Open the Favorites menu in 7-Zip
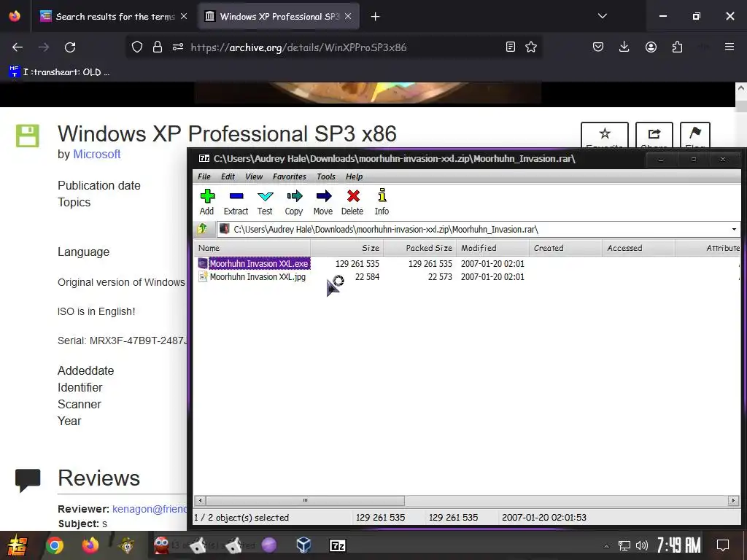747x560 pixels. coord(289,176)
